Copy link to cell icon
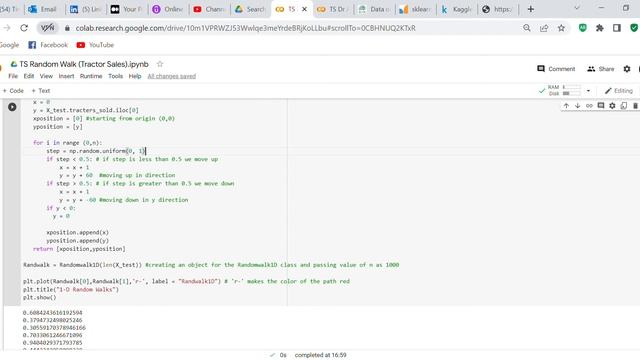The width and height of the screenshot is (640, 360). 589,106
